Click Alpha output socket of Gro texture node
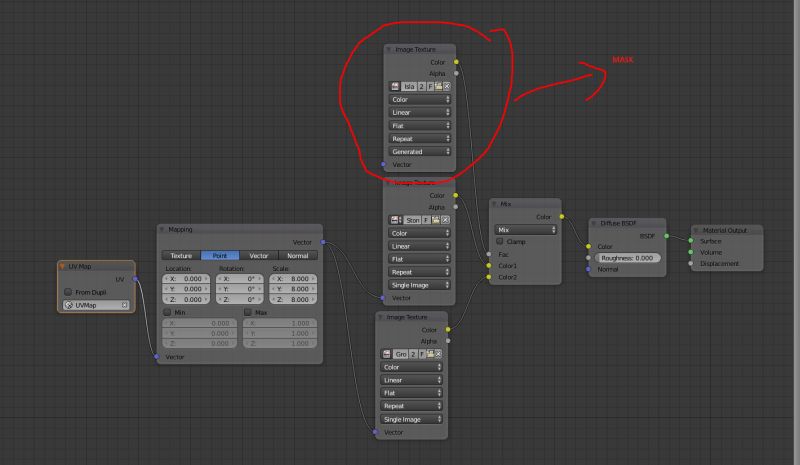Image resolution: width=800 pixels, height=465 pixels. (448, 340)
